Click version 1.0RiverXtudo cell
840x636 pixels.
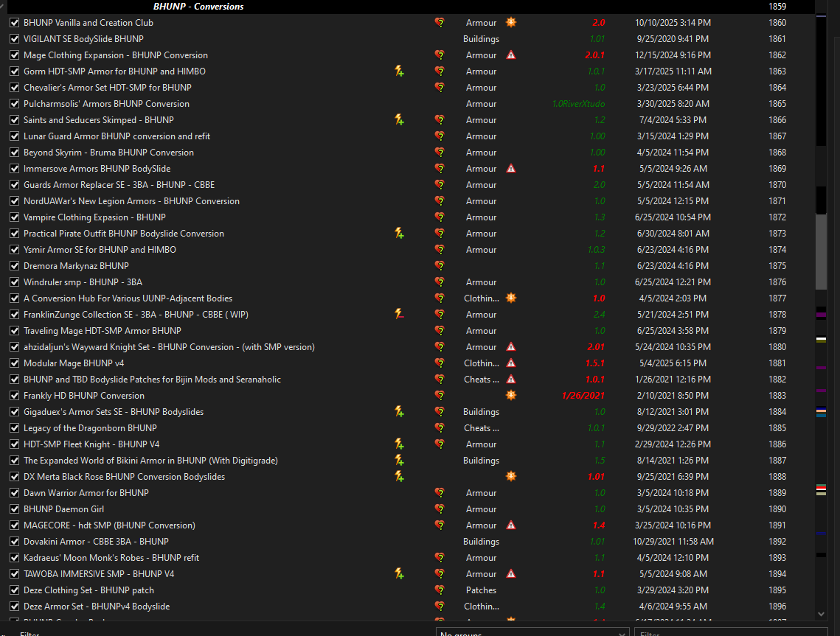tap(579, 104)
